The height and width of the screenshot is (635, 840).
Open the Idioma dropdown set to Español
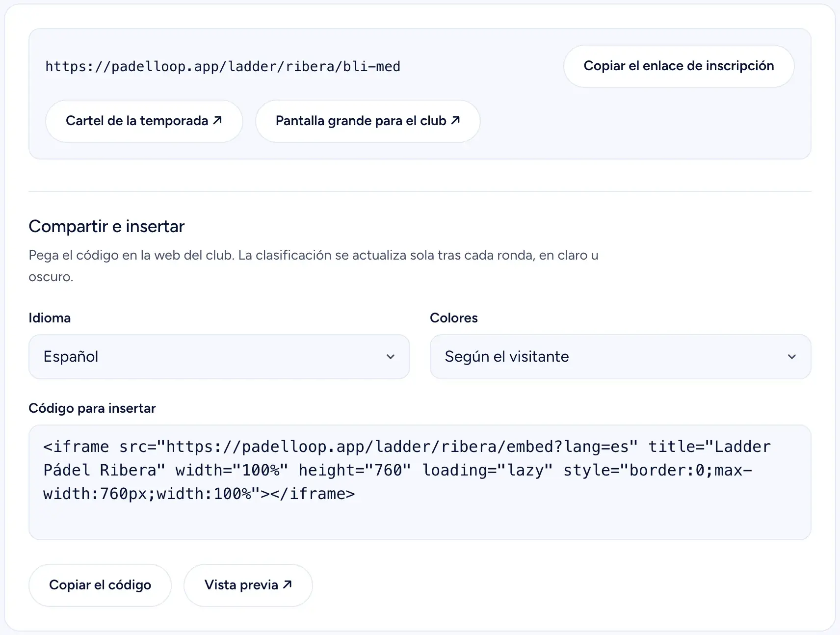(x=219, y=357)
